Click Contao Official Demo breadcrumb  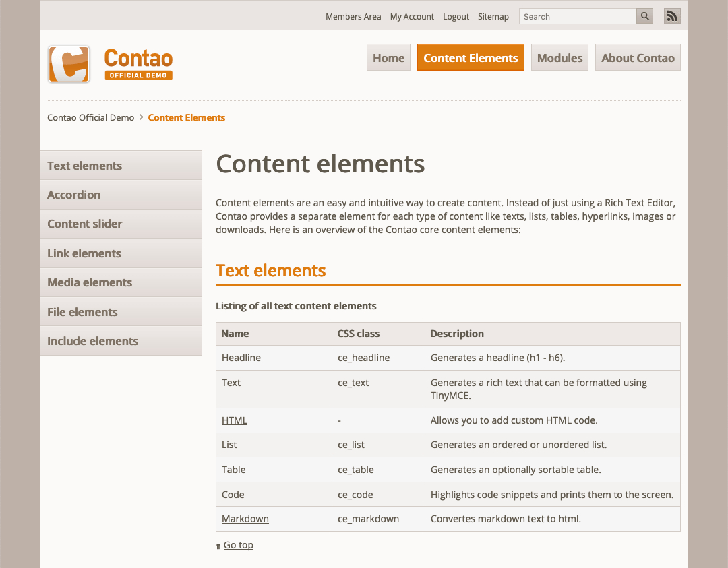click(90, 117)
